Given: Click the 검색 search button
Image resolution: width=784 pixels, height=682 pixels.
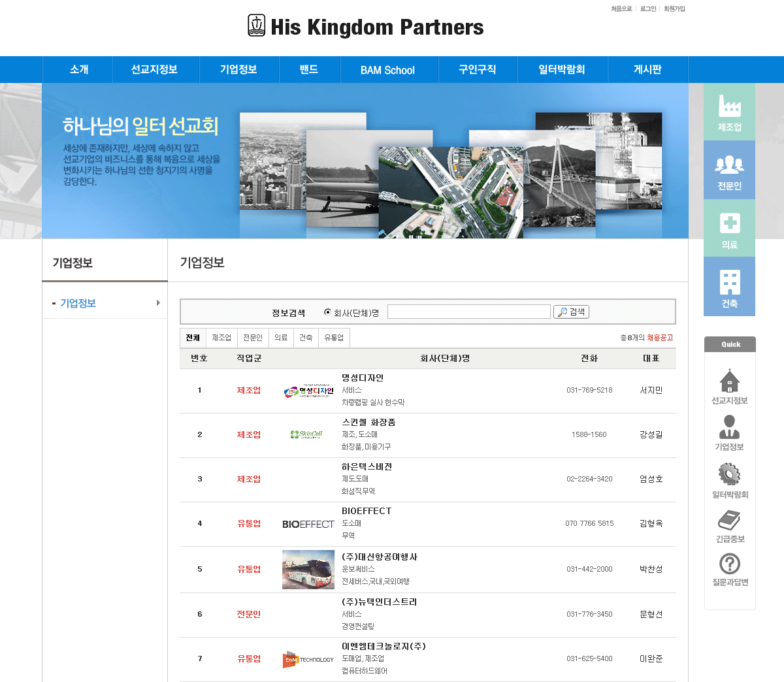Looking at the screenshot, I should tap(571, 312).
